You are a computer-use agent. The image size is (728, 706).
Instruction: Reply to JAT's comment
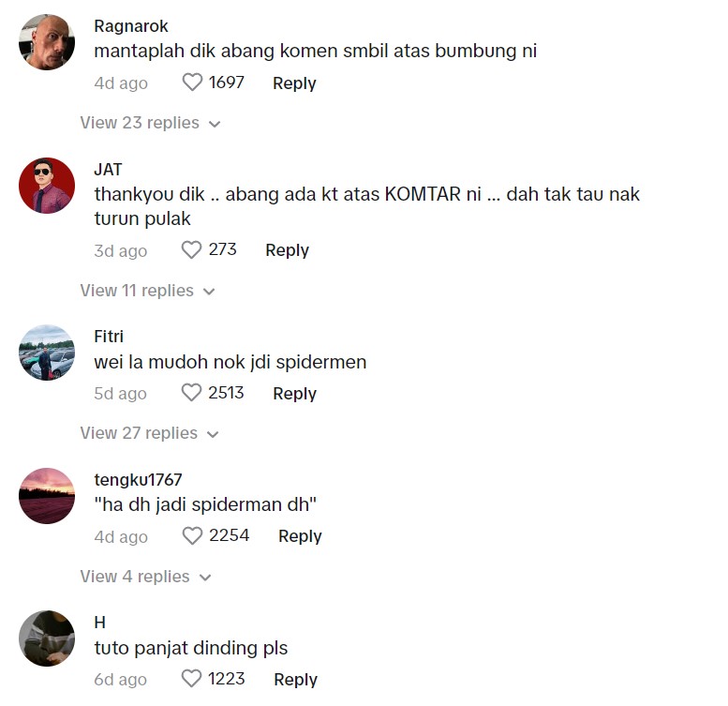(x=287, y=250)
